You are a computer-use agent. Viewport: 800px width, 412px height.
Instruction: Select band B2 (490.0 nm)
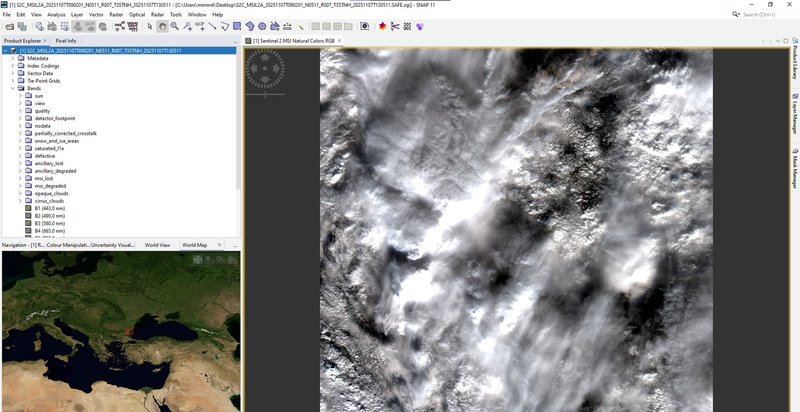(x=50, y=215)
